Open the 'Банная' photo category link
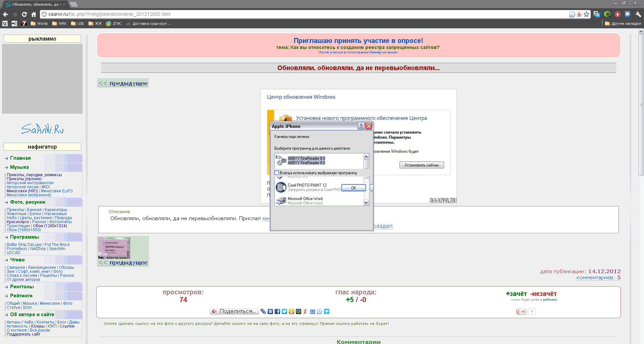The image size is (644, 344). 34,210
